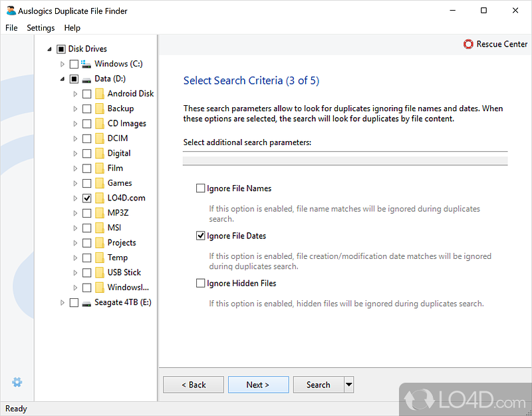This screenshot has height=416, width=532.
Task: Click the Auslogics app icon in title bar
Action: (x=11, y=11)
